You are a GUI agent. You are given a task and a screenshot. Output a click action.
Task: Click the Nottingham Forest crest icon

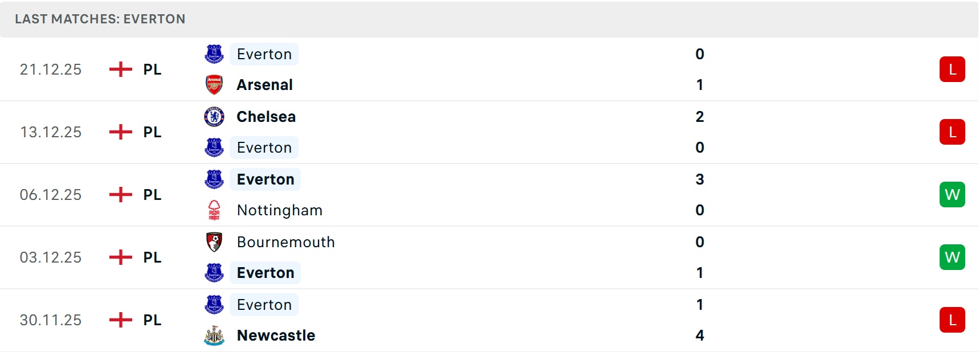tap(214, 210)
